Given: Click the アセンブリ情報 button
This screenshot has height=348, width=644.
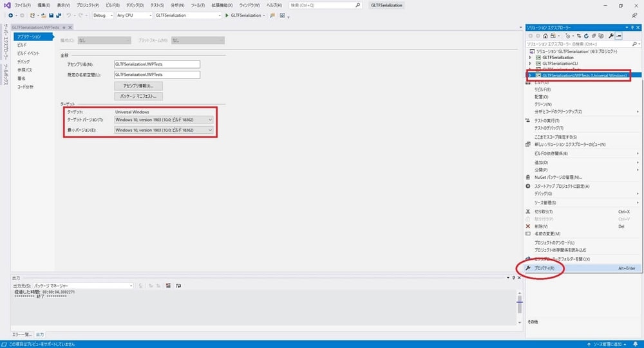Looking at the screenshot, I should (x=138, y=86).
